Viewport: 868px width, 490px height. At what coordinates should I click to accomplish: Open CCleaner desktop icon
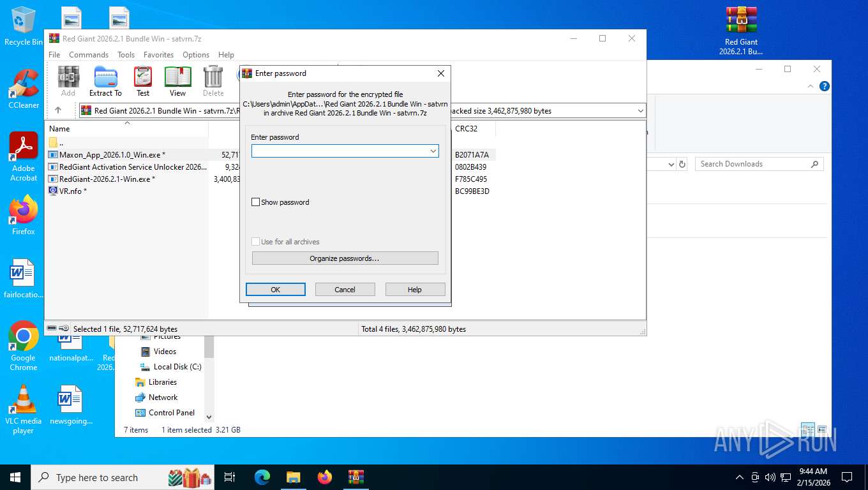click(x=24, y=89)
